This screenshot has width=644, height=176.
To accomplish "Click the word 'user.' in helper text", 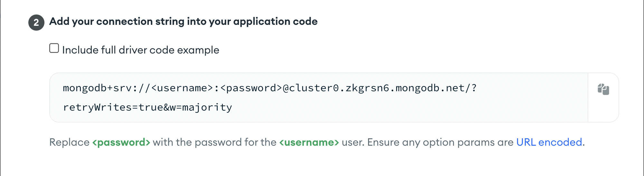I will pyautogui.click(x=353, y=142).
